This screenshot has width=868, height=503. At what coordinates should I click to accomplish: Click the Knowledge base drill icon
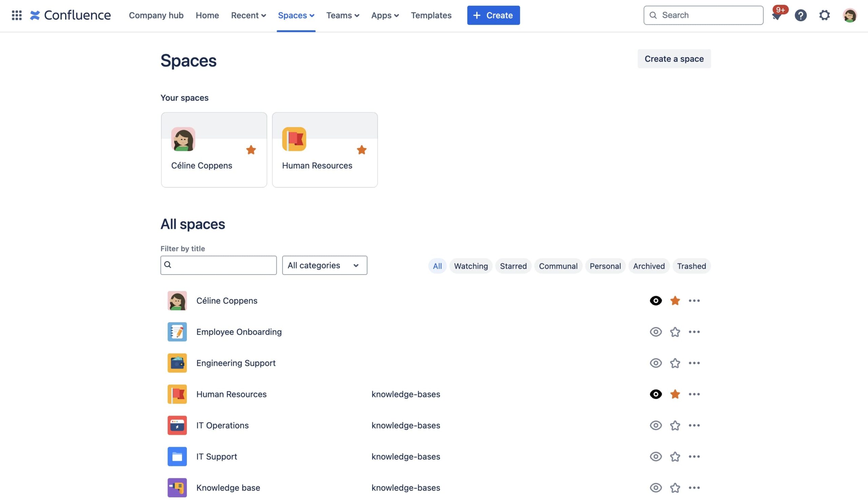coord(177,487)
